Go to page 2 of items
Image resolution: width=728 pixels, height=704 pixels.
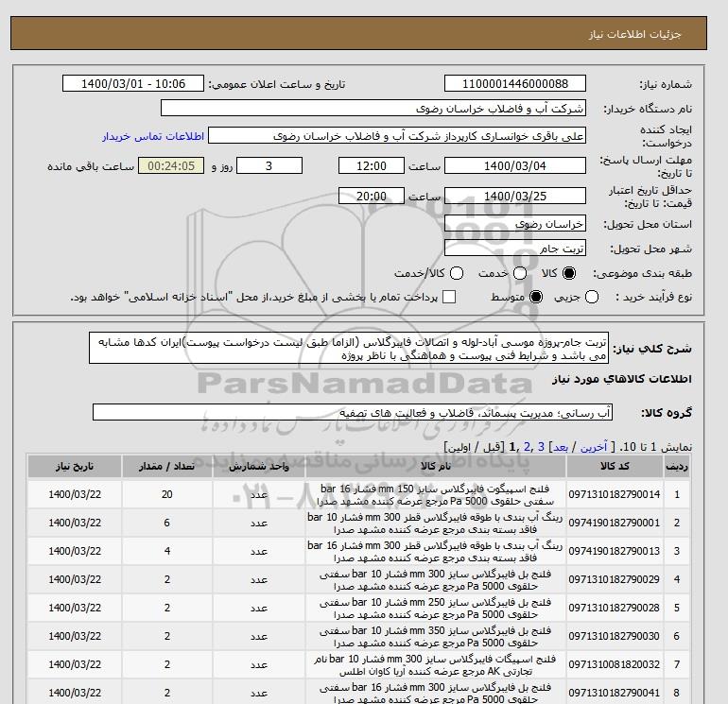(x=527, y=447)
